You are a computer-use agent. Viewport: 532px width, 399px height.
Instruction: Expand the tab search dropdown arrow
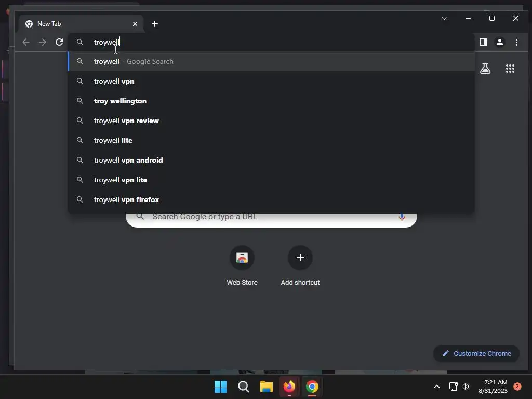[x=444, y=18]
